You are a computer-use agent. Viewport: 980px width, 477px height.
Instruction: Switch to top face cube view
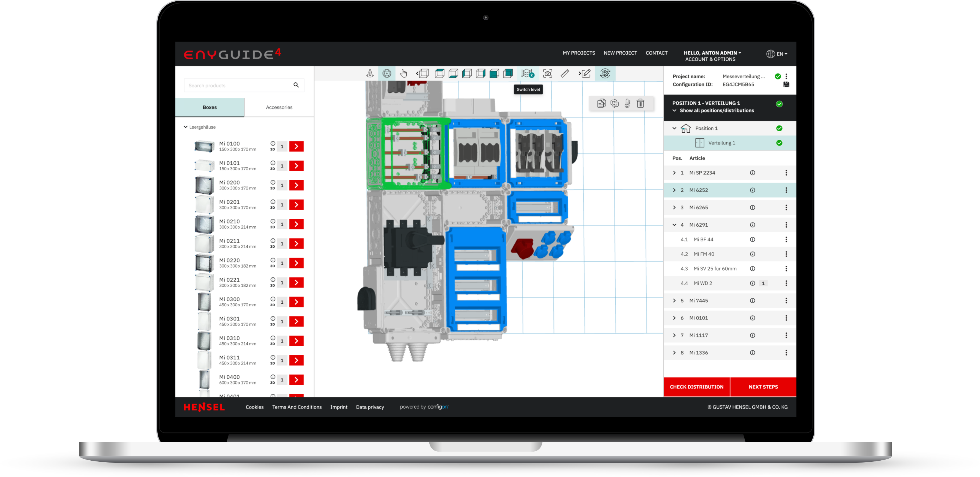439,73
